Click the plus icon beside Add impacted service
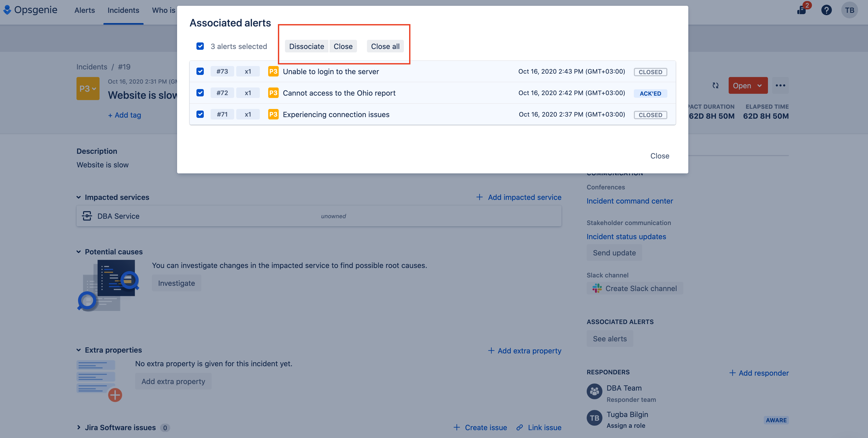This screenshot has height=438, width=868. (479, 197)
